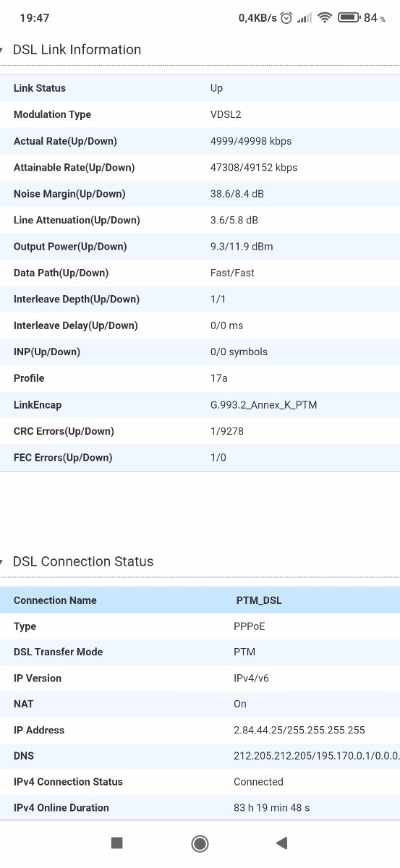Image resolution: width=400 pixels, height=868 pixels.
Task: Tap the recent apps square icon
Action: (116, 843)
